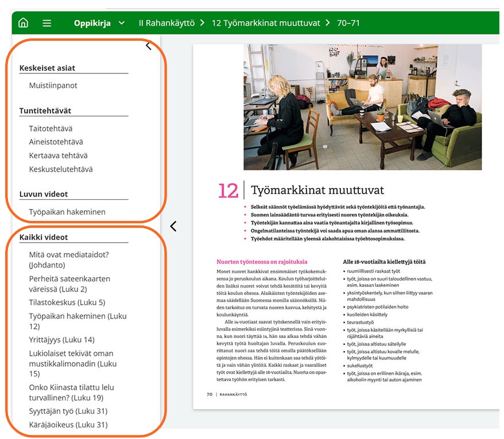Open the Onko Kiinasta tilattu lelu turvallinen? video

point(71,393)
